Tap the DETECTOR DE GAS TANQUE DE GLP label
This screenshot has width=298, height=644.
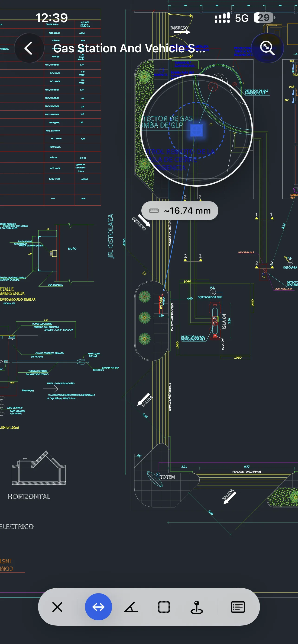pos(256,92)
